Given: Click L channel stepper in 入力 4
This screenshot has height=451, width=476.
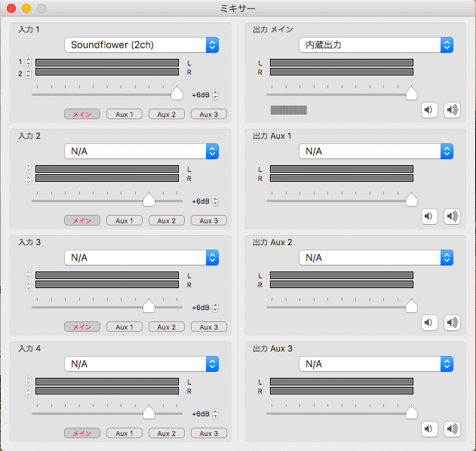Looking at the screenshot, I should [x=28, y=381].
